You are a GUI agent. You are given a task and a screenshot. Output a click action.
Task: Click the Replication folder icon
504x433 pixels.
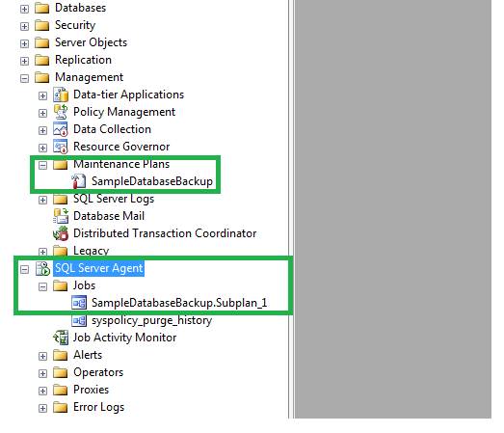click(x=41, y=60)
